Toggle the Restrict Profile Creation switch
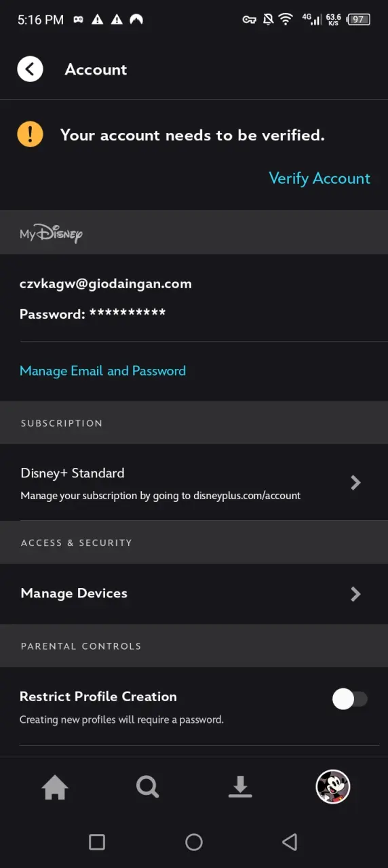 pos(349,700)
